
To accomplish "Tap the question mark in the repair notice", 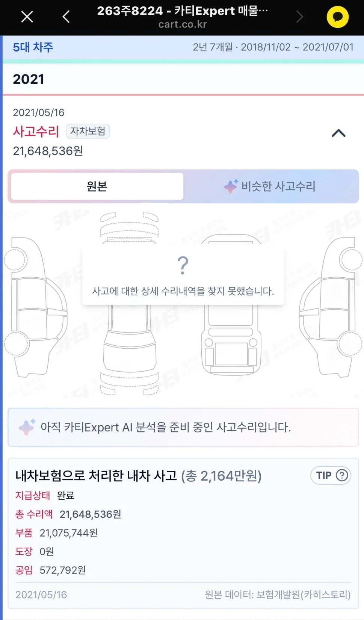I will (x=183, y=266).
